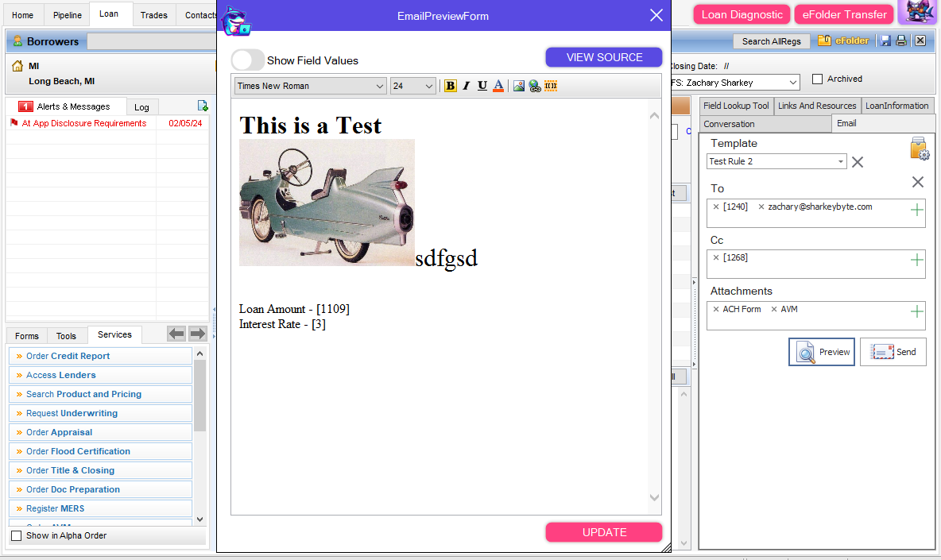Open the email template settings folder icon

coord(919,149)
